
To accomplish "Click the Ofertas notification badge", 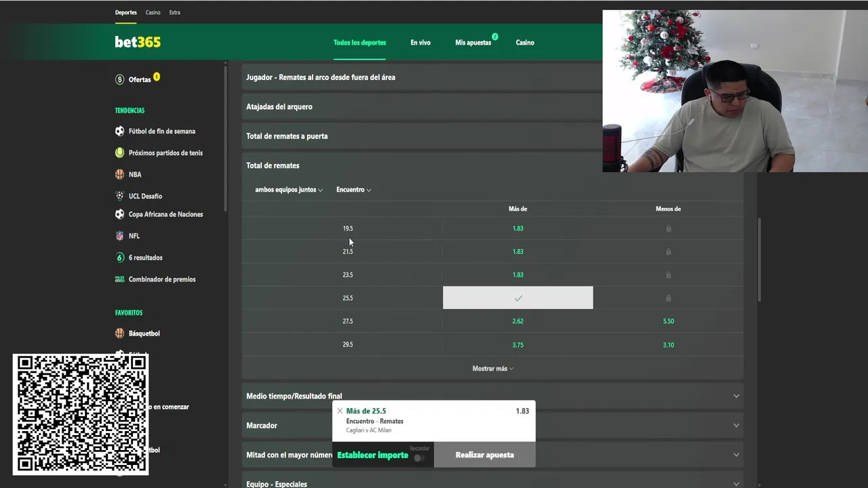I will pos(157,77).
